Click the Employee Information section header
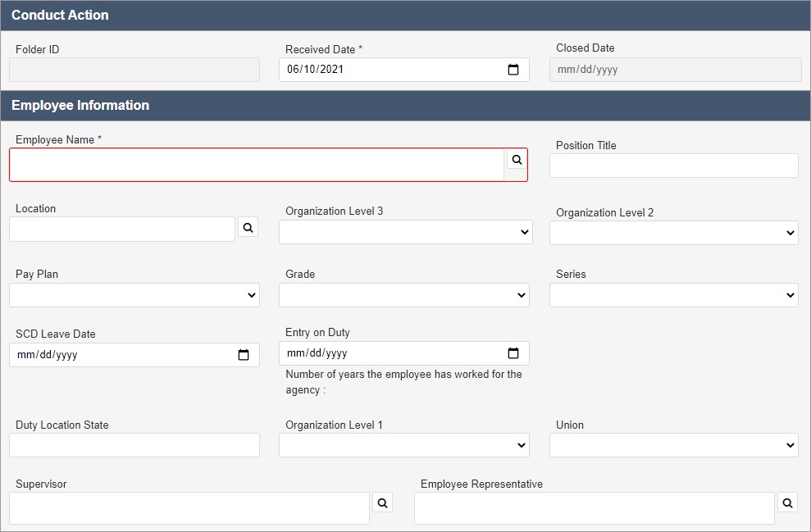The width and height of the screenshot is (811, 532). tap(405, 106)
